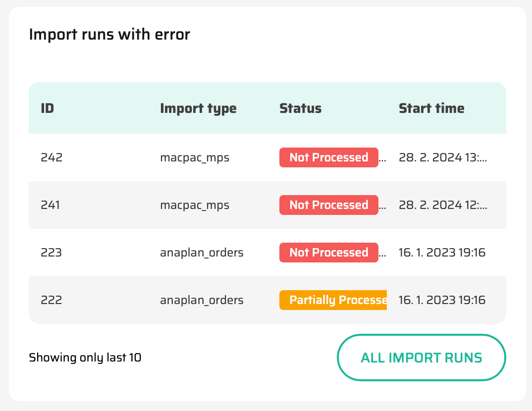The width and height of the screenshot is (532, 411).
Task: Open import run ID 222
Action: [x=51, y=300]
